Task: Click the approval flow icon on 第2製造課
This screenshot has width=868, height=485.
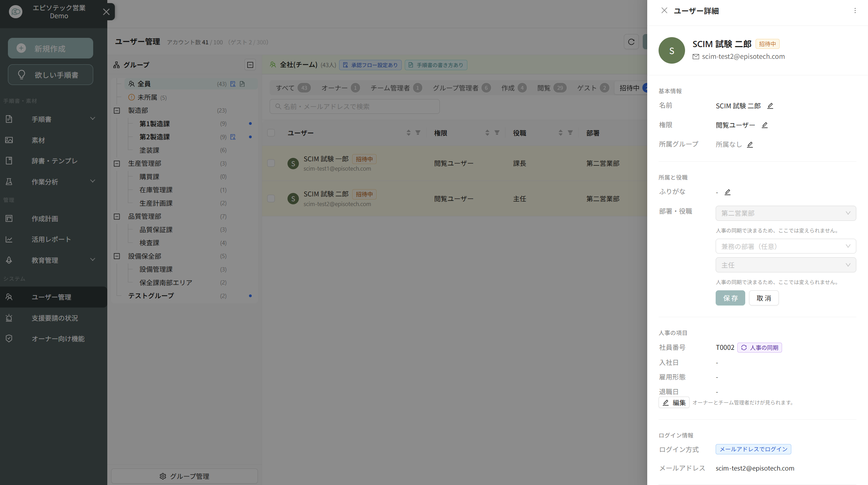Action: click(x=233, y=137)
